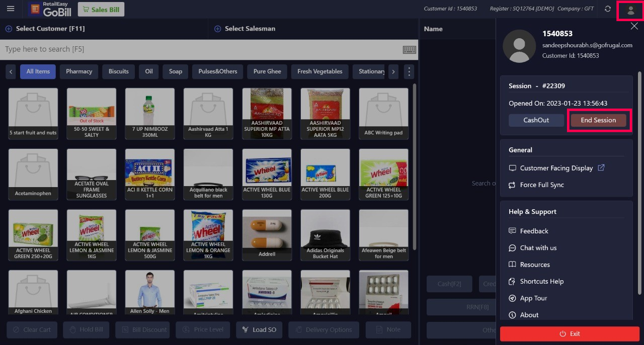Click the Hold Bill button
This screenshot has width=644, height=345.
click(86, 330)
